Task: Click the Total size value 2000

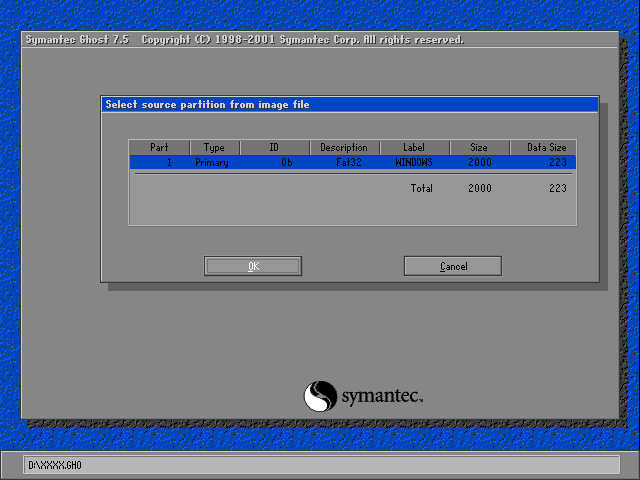Action: pyautogui.click(x=480, y=188)
